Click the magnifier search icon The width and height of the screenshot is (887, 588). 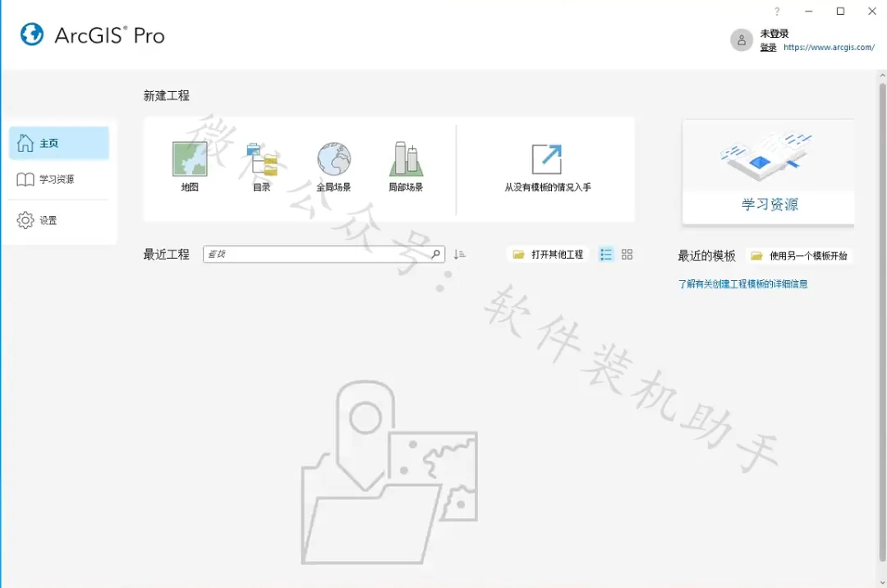(435, 255)
